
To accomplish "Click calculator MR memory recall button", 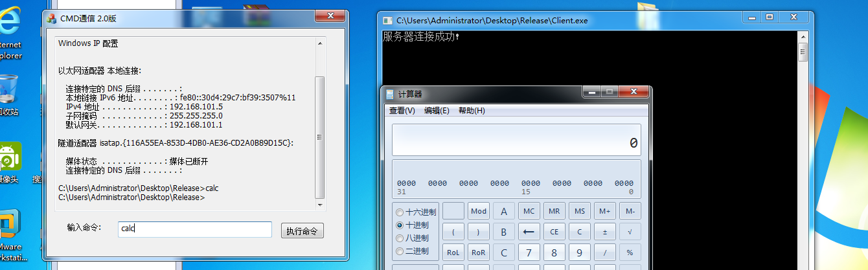I will 554,211.
